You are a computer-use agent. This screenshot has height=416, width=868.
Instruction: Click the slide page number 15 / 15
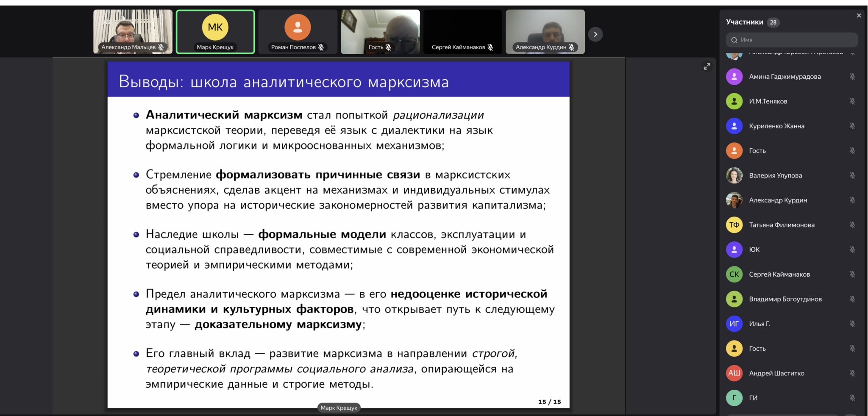pos(549,402)
